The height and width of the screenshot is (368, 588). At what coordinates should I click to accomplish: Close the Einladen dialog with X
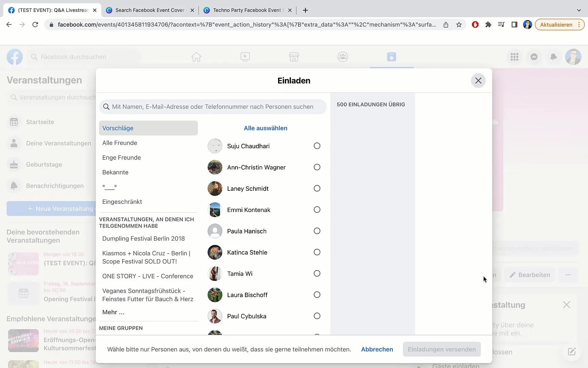[478, 81]
